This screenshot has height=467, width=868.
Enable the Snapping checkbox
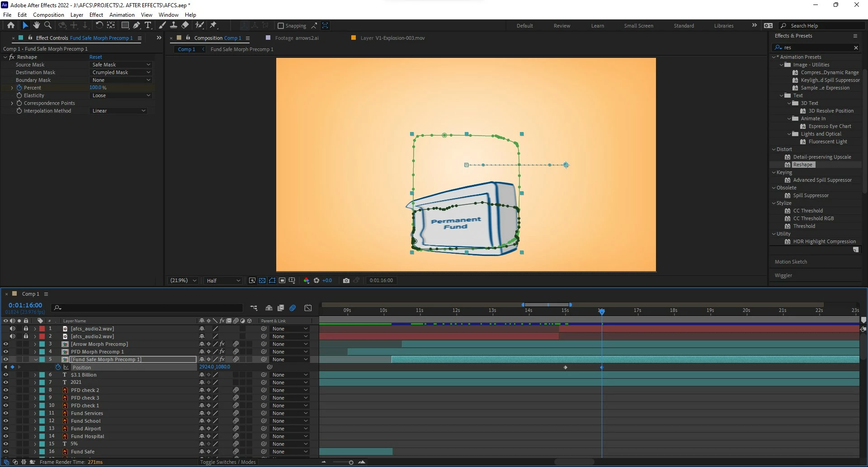coord(281,26)
